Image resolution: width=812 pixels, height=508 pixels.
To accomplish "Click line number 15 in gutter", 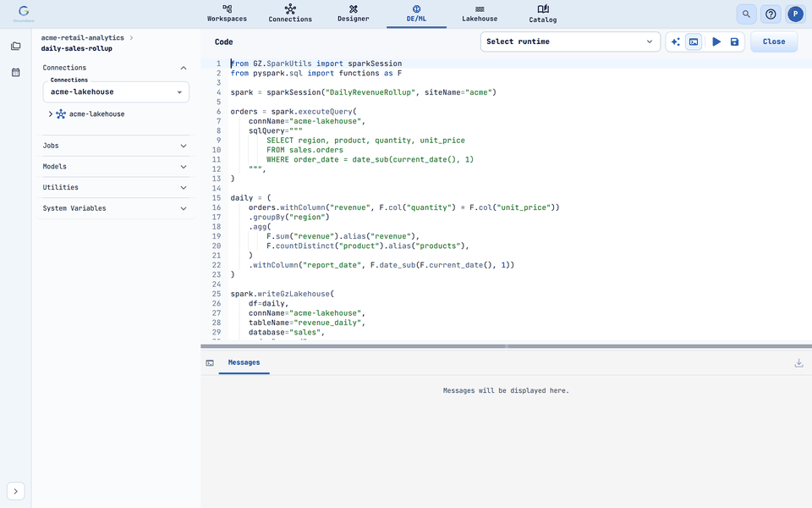I will pos(217,198).
